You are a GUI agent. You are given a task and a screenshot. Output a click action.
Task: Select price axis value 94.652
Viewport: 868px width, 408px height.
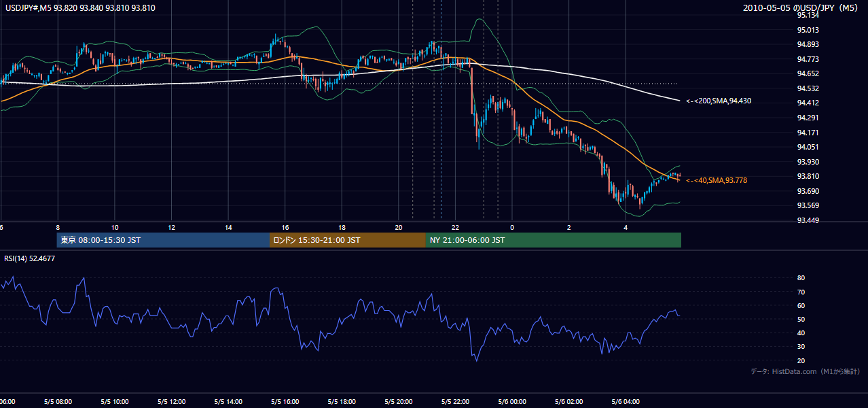(808, 73)
